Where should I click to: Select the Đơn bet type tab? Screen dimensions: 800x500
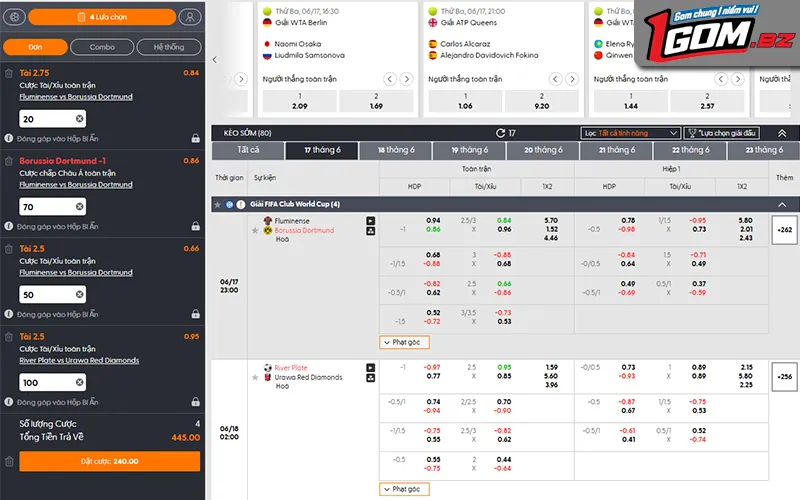click(35, 47)
